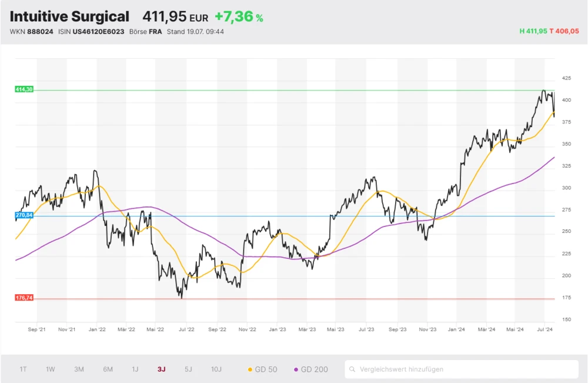Select the 1T timeframe
This screenshot has width=588, height=383.
coord(23,369)
